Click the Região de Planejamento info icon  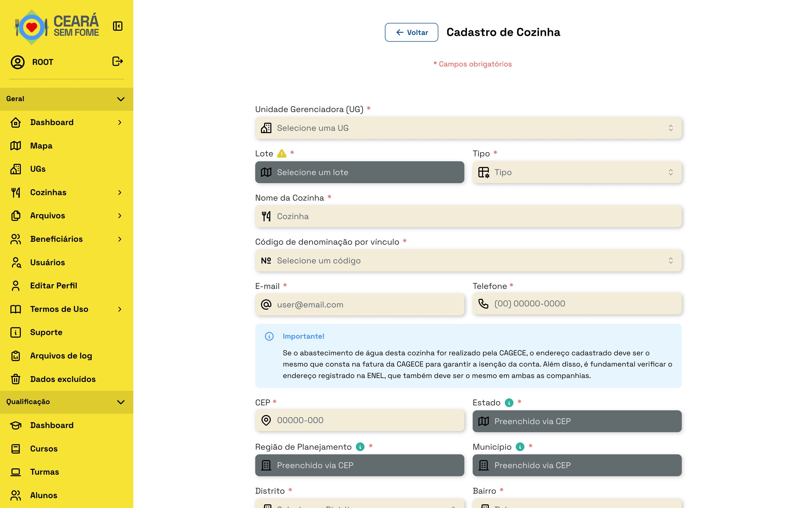(360, 447)
